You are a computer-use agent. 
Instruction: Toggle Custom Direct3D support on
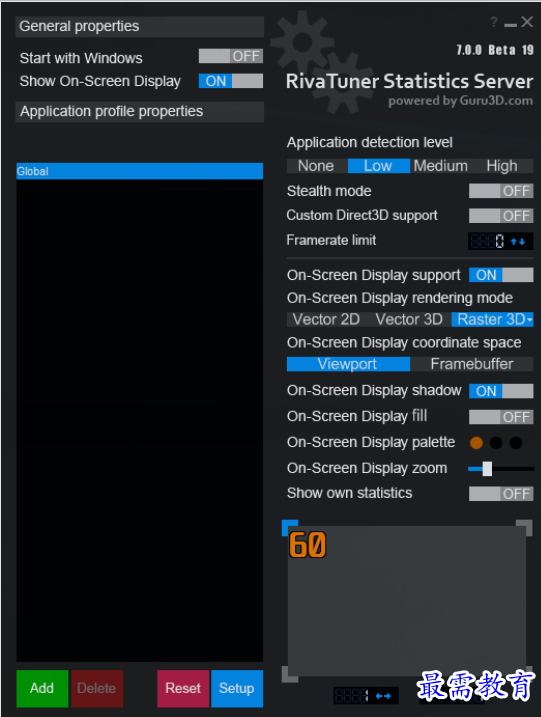[501, 216]
